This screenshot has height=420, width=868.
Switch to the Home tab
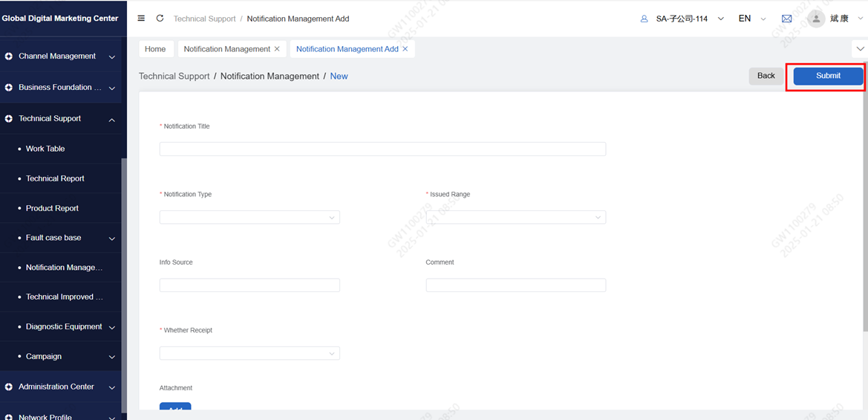click(x=155, y=49)
